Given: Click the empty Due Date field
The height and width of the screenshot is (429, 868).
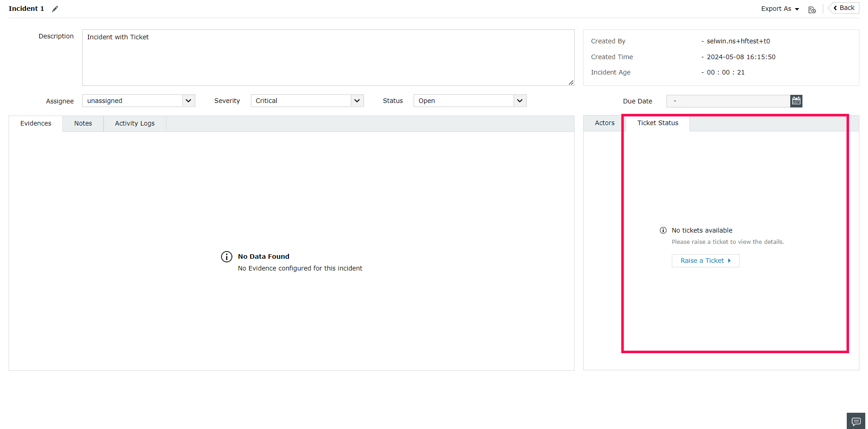Looking at the screenshot, I should tap(728, 101).
